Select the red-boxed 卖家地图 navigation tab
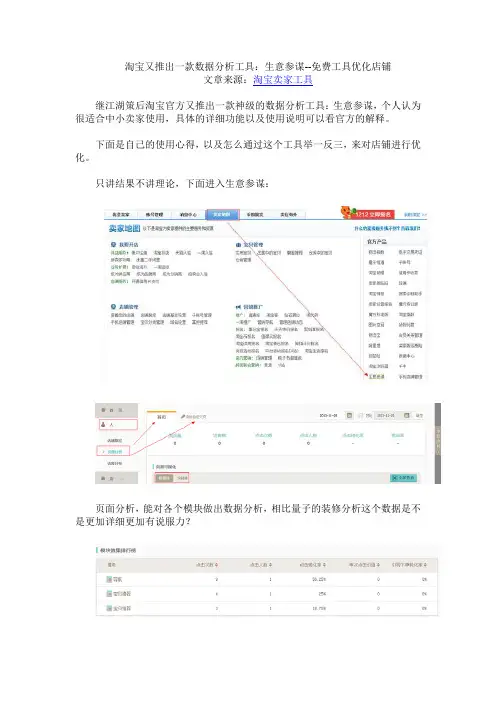 pos(222,214)
